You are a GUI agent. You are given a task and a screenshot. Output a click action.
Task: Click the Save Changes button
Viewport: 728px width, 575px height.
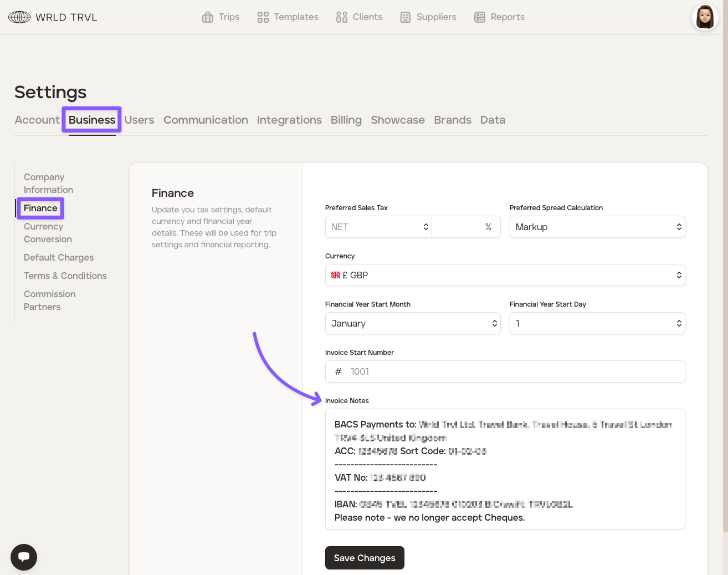pos(365,558)
